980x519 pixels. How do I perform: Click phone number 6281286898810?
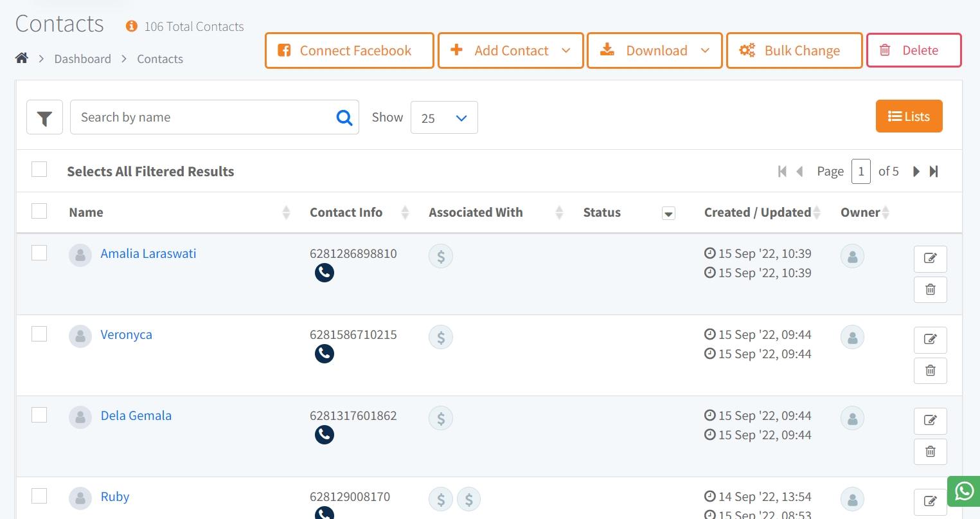(353, 253)
